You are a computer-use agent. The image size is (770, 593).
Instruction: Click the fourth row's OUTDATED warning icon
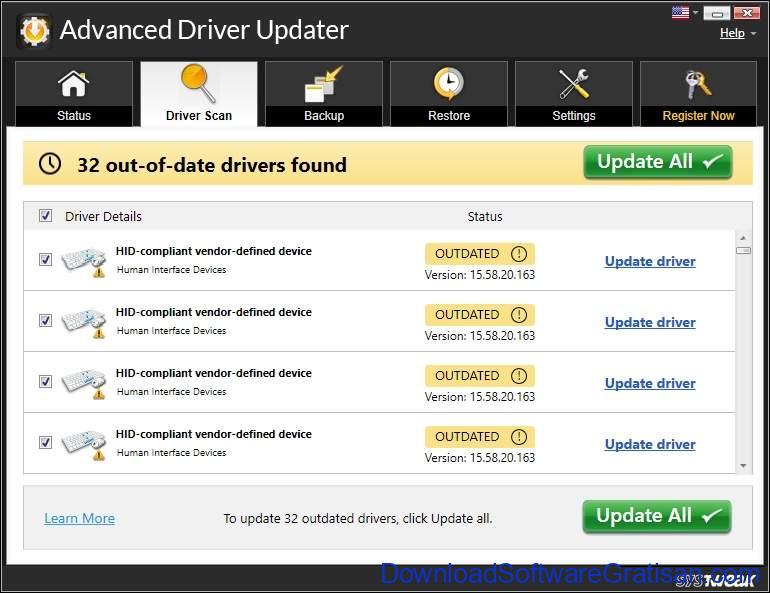click(519, 437)
